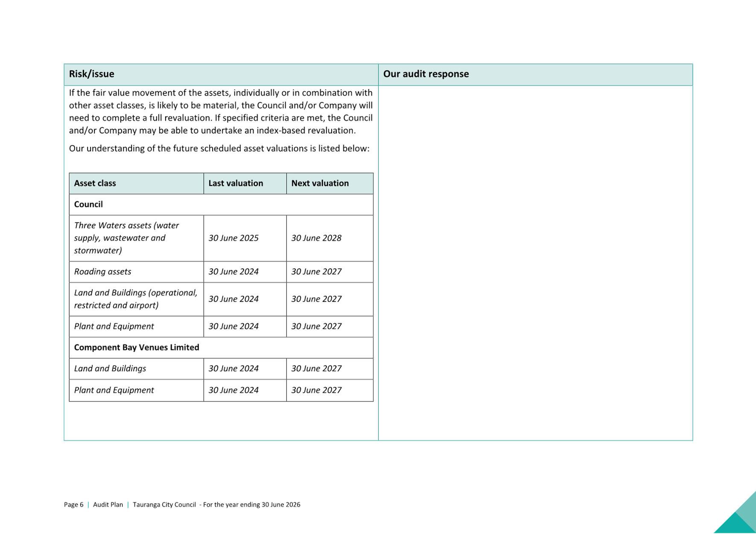This screenshot has width=756, height=534.
Task: Click the Our audit response header
Action: click(x=426, y=74)
